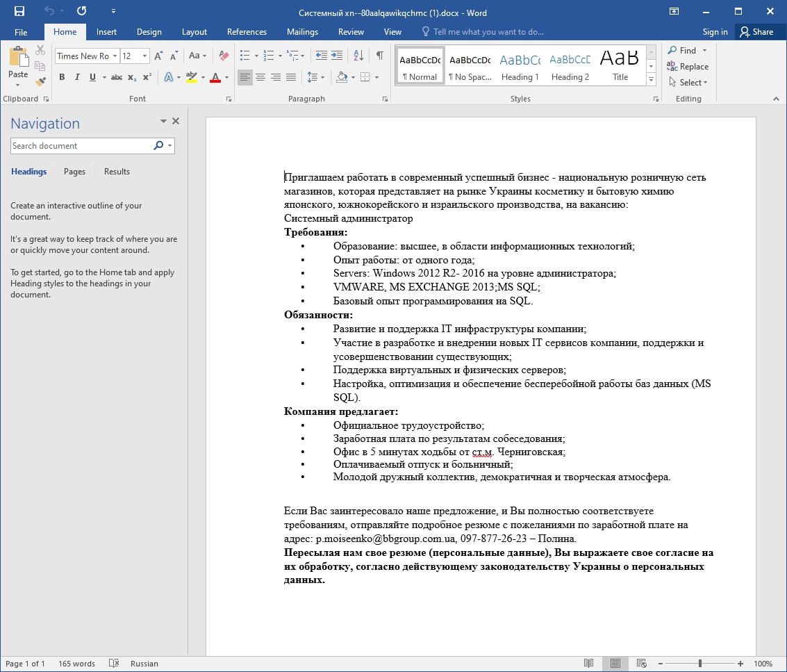Click the Share button
This screenshot has height=672, width=787.
click(x=757, y=32)
